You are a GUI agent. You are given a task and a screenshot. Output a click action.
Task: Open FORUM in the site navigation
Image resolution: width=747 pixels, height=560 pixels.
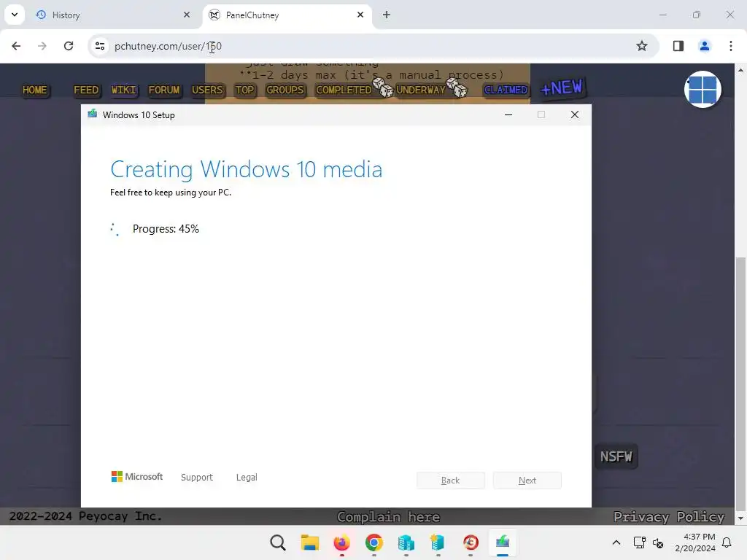pyautogui.click(x=164, y=90)
